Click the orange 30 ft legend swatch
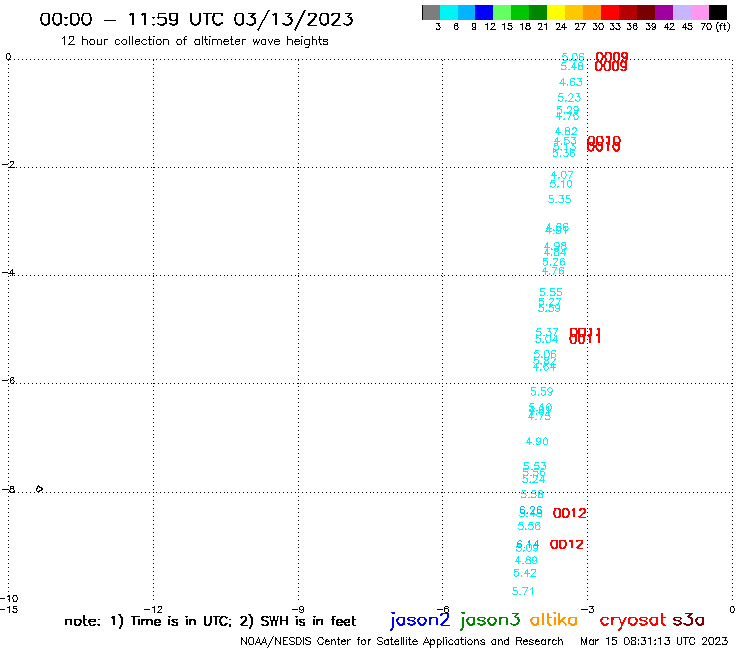 click(592, 12)
